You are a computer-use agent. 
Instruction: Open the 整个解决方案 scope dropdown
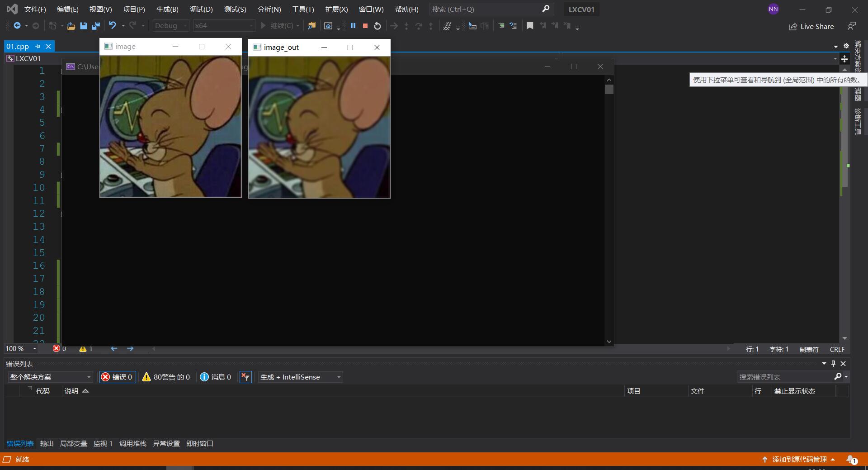50,377
